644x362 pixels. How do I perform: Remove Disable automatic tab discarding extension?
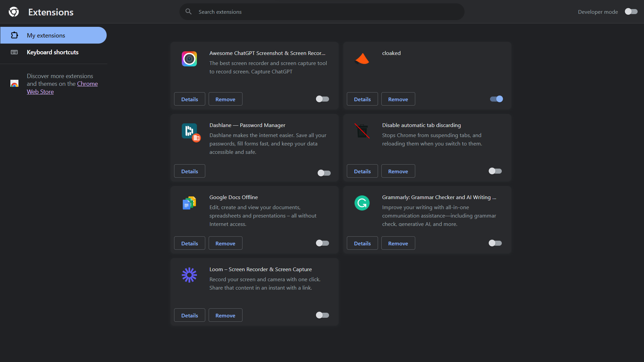click(398, 171)
